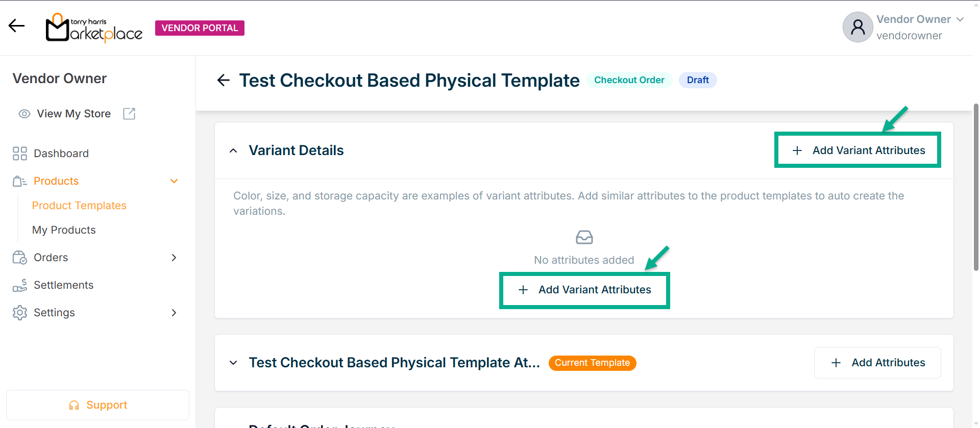Expand the Settings submenu arrow
The width and height of the screenshot is (980, 428).
click(x=174, y=313)
